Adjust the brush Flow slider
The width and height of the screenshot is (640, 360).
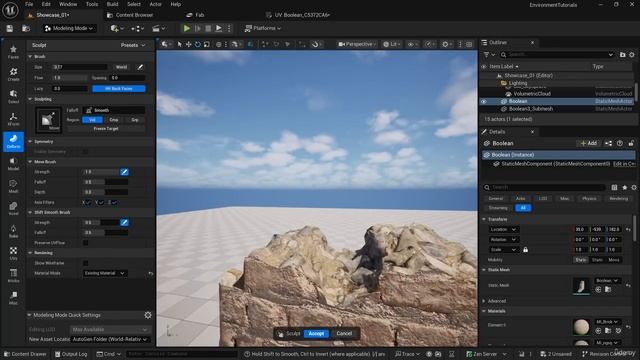point(69,78)
